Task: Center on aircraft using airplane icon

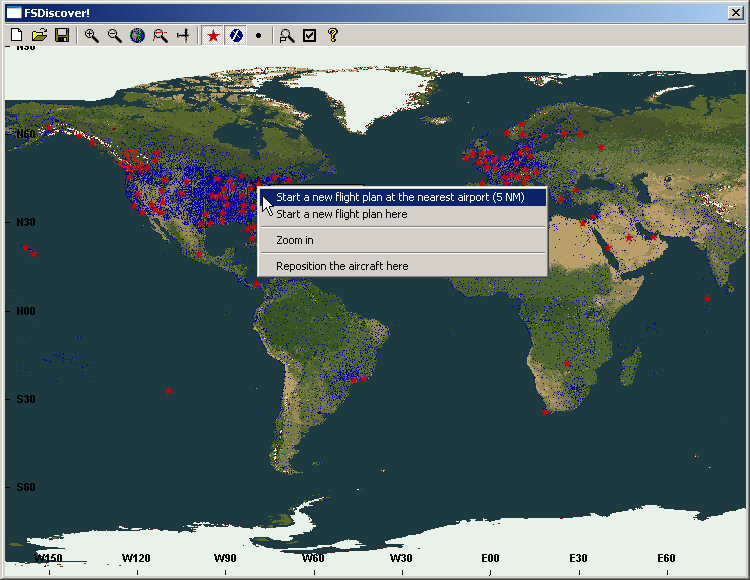Action: [183, 35]
